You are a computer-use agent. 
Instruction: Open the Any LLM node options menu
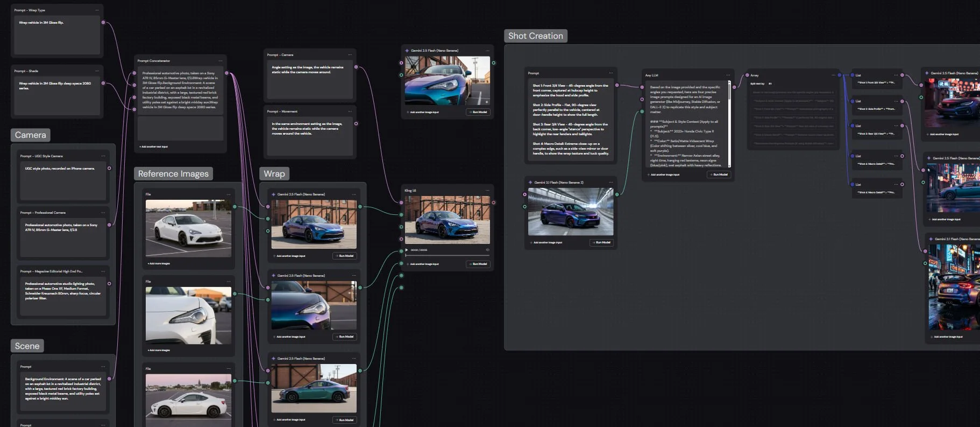tap(728, 75)
